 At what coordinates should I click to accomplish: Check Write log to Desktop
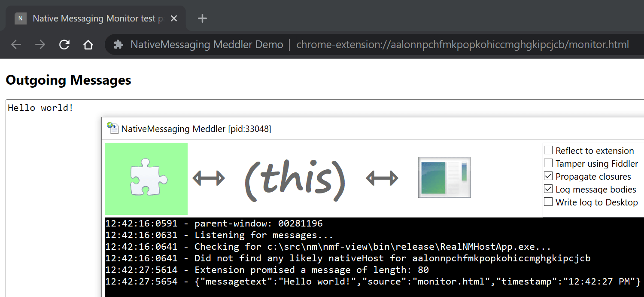pos(548,202)
